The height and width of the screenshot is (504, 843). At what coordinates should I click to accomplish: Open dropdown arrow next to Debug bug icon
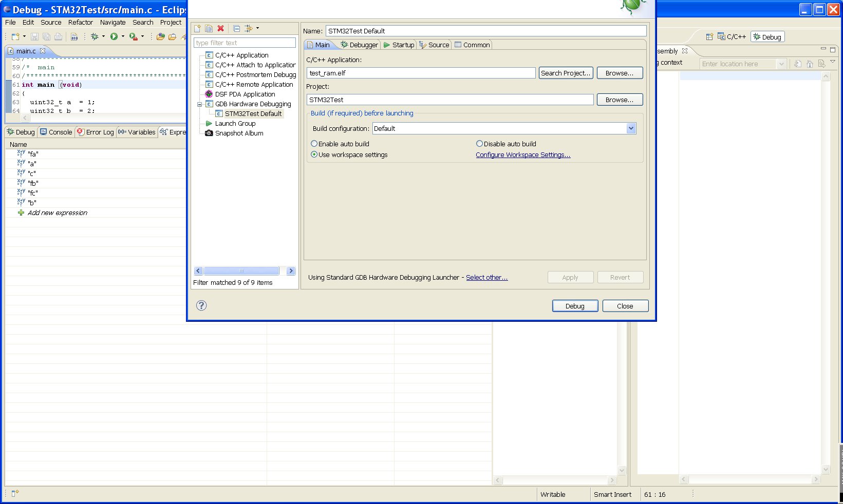coord(103,36)
